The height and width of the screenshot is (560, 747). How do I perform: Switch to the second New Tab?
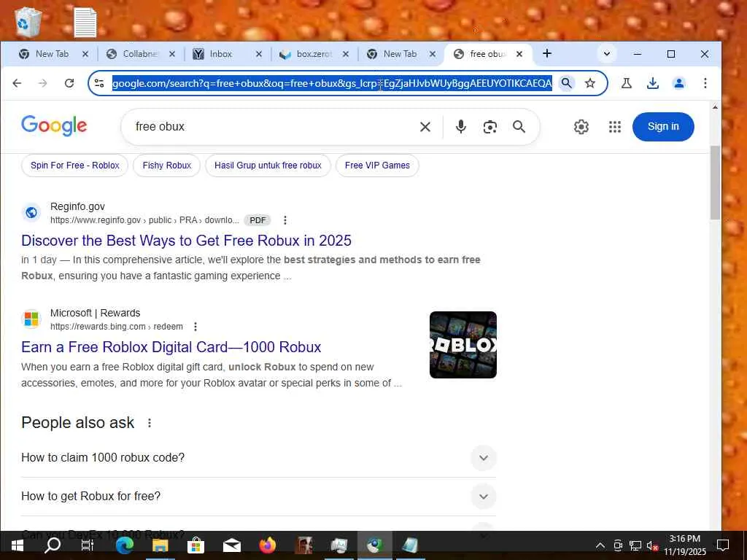[400, 54]
